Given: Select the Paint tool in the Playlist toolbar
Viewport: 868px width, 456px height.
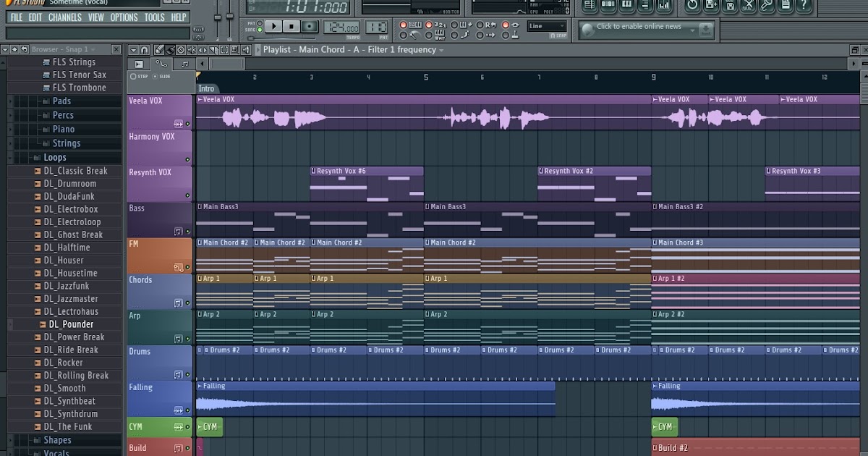Looking at the screenshot, I should pyautogui.click(x=171, y=50).
